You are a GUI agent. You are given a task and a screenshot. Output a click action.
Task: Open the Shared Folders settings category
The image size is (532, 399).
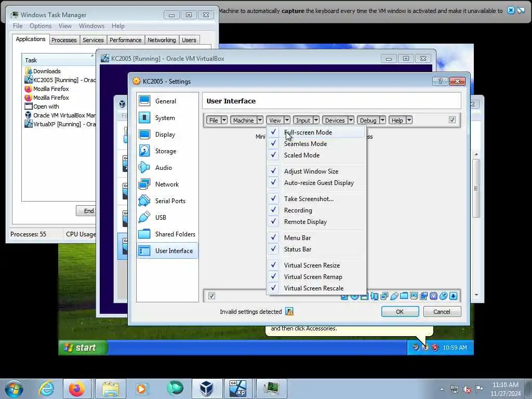pyautogui.click(x=168, y=234)
